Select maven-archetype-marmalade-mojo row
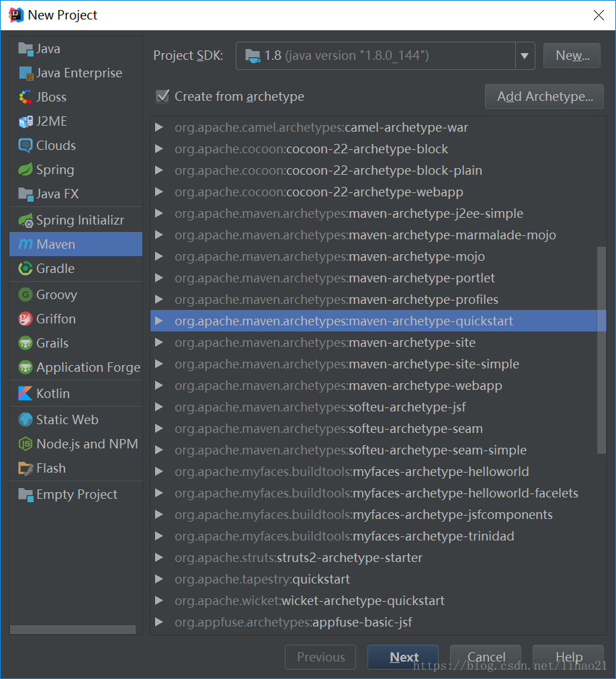 pos(378,235)
